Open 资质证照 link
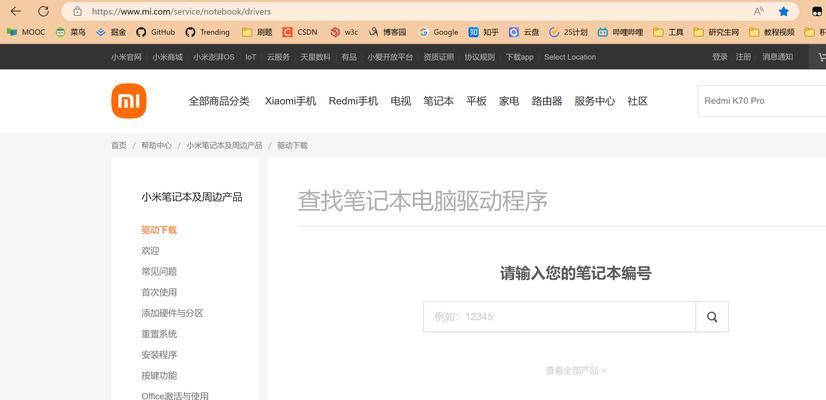 pyautogui.click(x=439, y=57)
